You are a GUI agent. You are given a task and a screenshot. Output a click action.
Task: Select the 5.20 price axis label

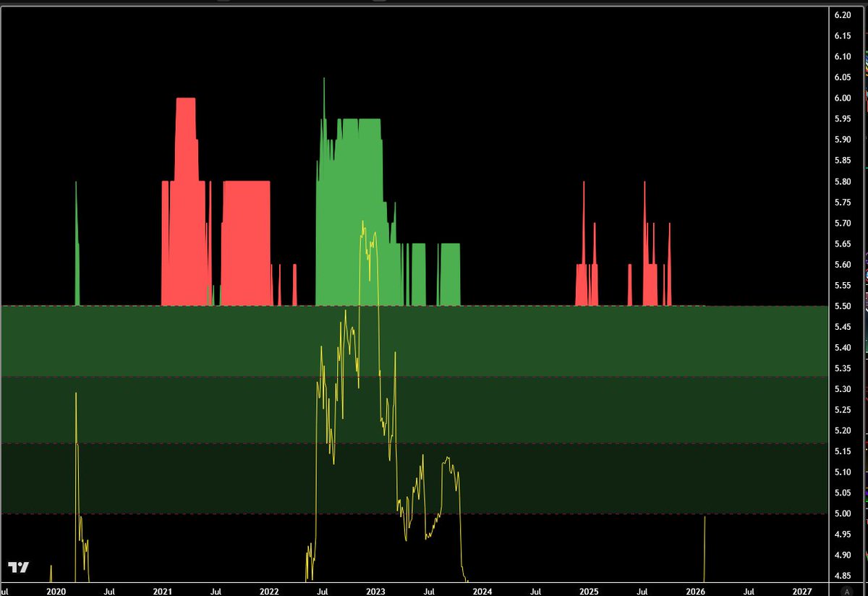pos(841,431)
